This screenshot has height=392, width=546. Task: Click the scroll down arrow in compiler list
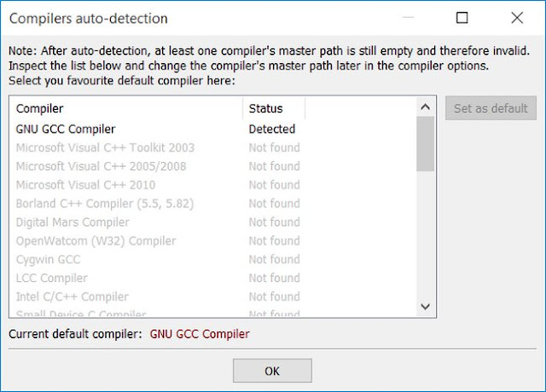[x=425, y=306]
